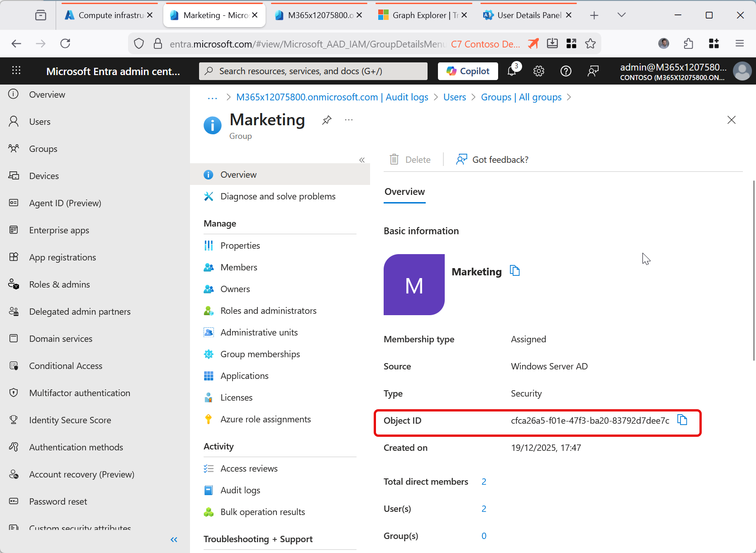Expand the breadcrumb ellipsis
The width and height of the screenshot is (756, 553).
tap(212, 98)
